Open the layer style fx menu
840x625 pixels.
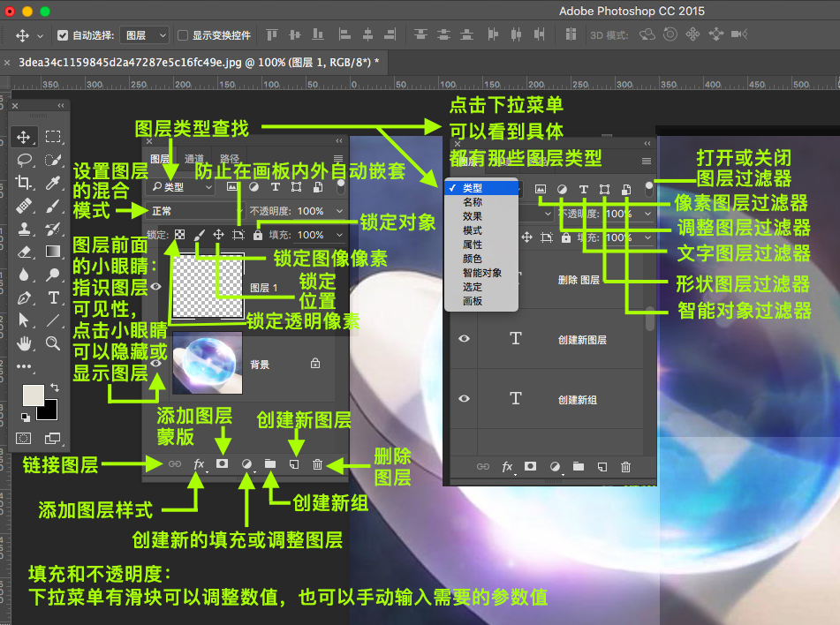pyautogui.click(x=199, y=464)
